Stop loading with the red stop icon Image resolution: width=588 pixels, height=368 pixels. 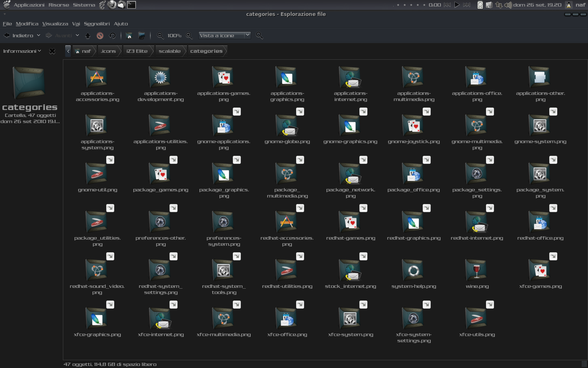tap(100, 36)
